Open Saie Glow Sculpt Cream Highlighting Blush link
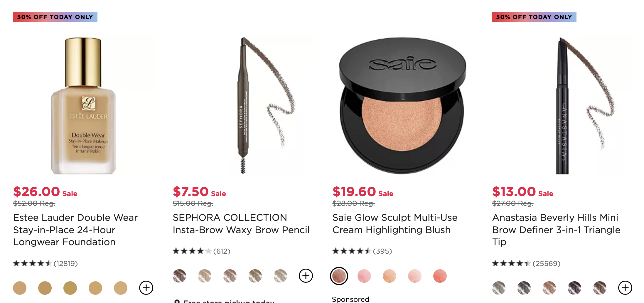 pos(395,224)
